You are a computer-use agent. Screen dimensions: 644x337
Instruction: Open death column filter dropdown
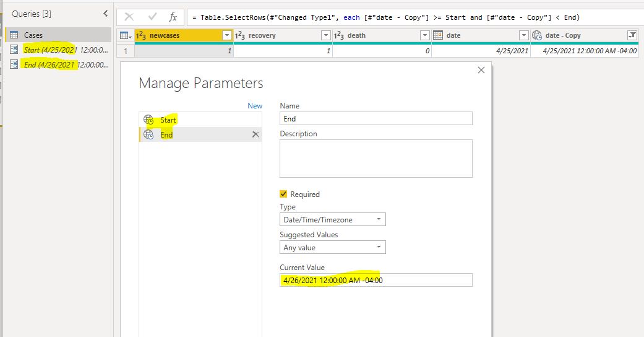pyautogui.click(x=425, y=35)
